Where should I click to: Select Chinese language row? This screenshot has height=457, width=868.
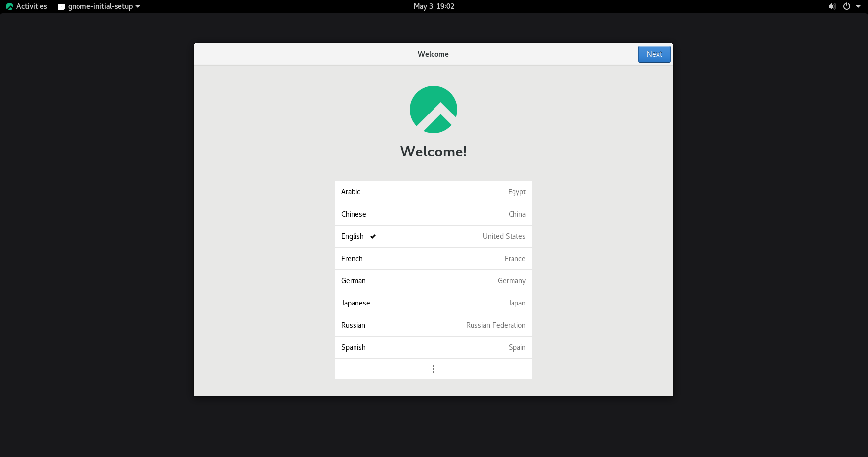434,214
